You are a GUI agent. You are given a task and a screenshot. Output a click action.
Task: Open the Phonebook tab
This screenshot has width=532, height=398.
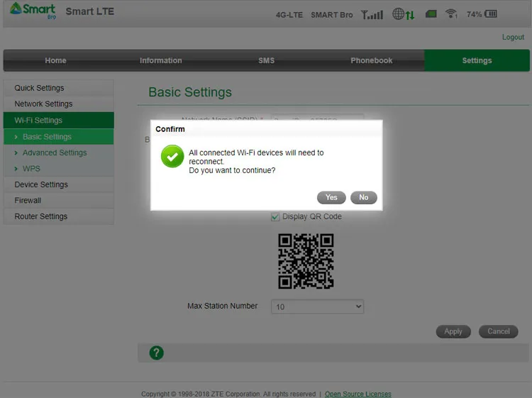(372, 60)
